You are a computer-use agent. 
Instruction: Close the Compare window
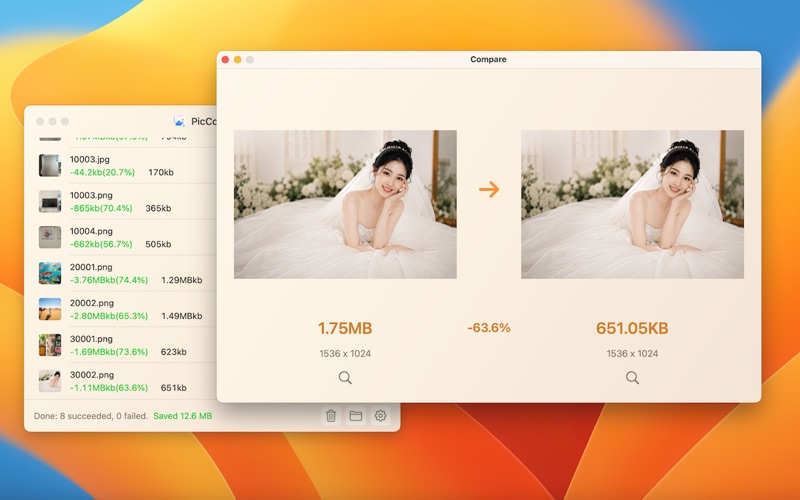pos(225,60)
